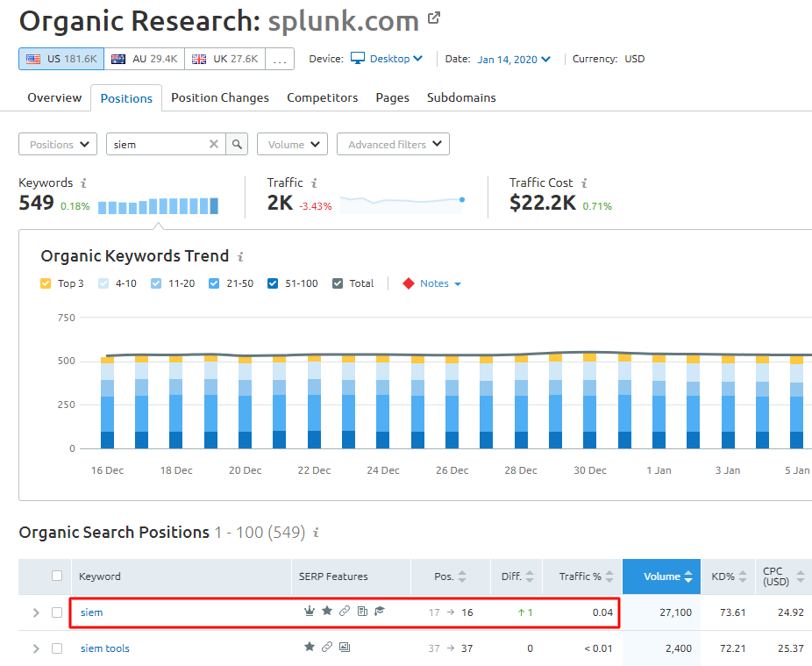Open the Jan 14, 2020 date dropdown

[514, 59]
